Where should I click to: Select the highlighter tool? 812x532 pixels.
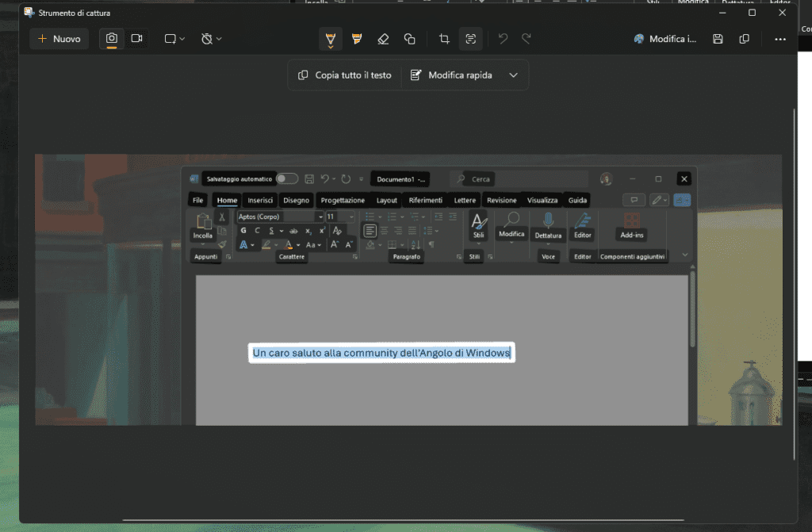click(357, 39)
